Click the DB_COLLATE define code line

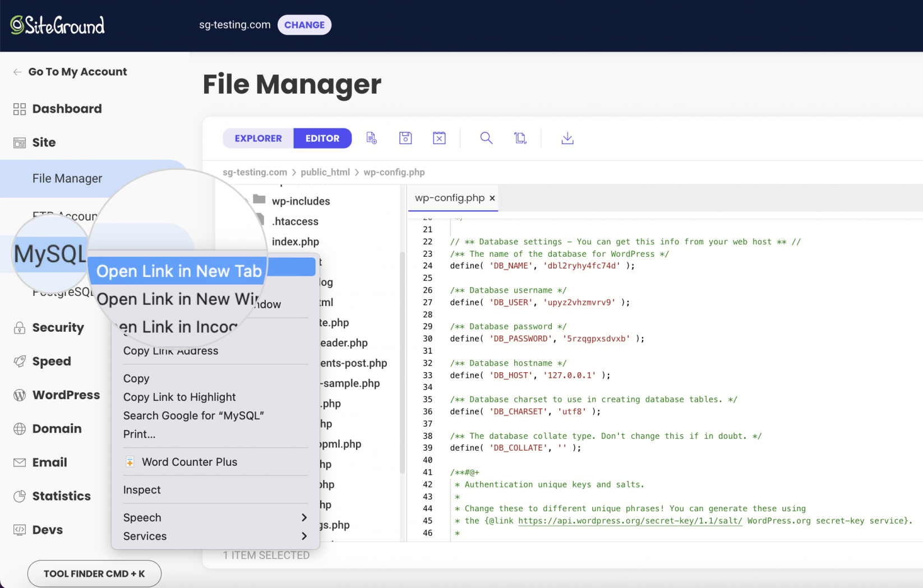pyautogui.click(x=515, y=448)
